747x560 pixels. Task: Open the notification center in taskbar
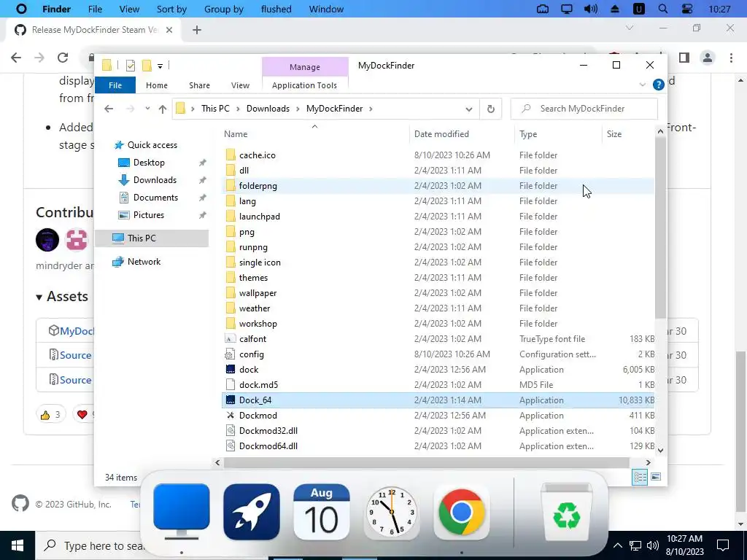coord(723,545)
